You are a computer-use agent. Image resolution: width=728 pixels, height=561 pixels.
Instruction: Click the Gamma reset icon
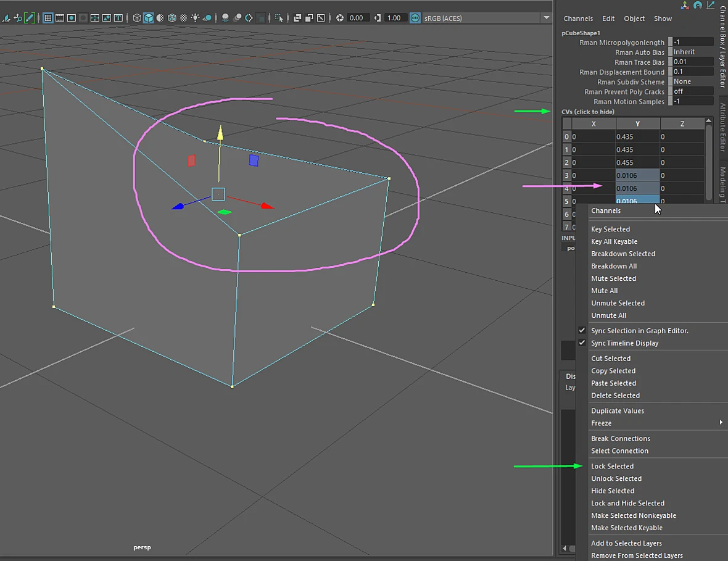pos(378,18)
